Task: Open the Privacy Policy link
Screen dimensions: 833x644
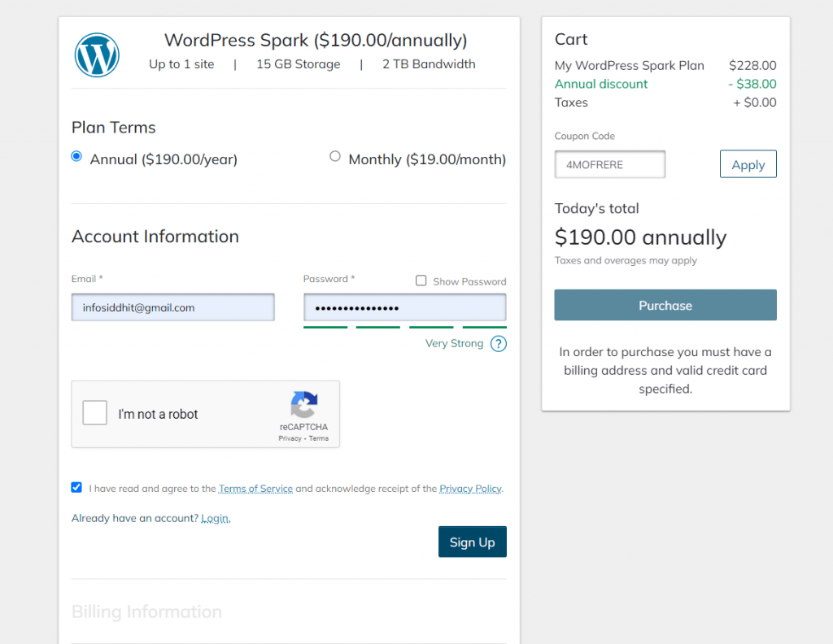Action: tap(470, 489)
